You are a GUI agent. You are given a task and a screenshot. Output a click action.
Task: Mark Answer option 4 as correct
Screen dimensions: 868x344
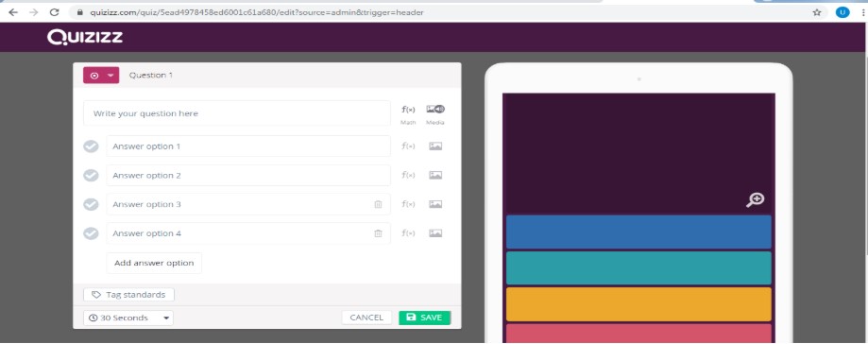(x=91, y=233)
